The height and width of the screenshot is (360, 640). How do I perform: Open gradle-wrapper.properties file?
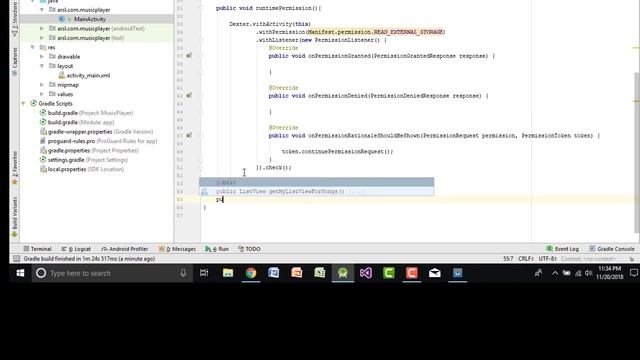tap(96, 131)
